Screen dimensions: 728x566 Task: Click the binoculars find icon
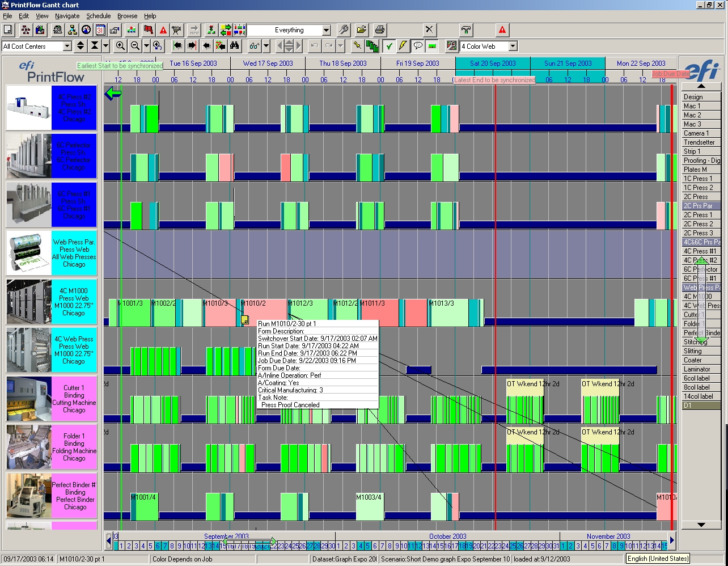[x=235, y=46]
